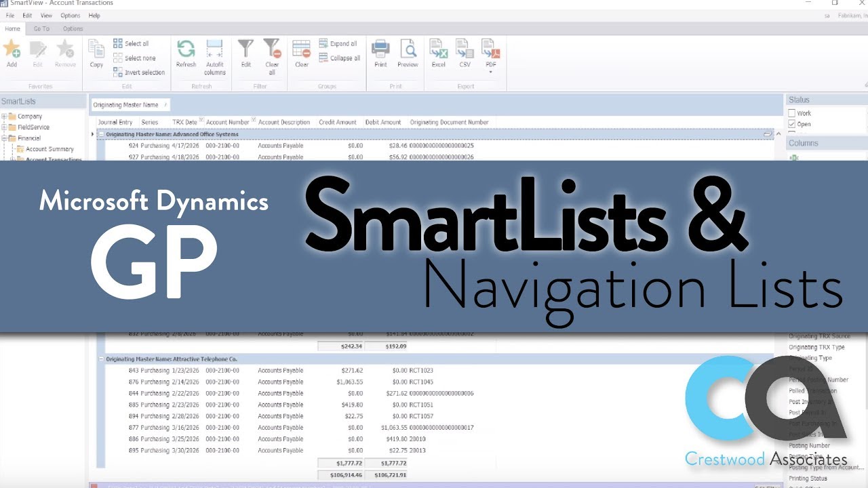The height and width of the screenshot is (488, 868).
Task: Expand the Company folder in SmartLists
Action: point(4,117)
